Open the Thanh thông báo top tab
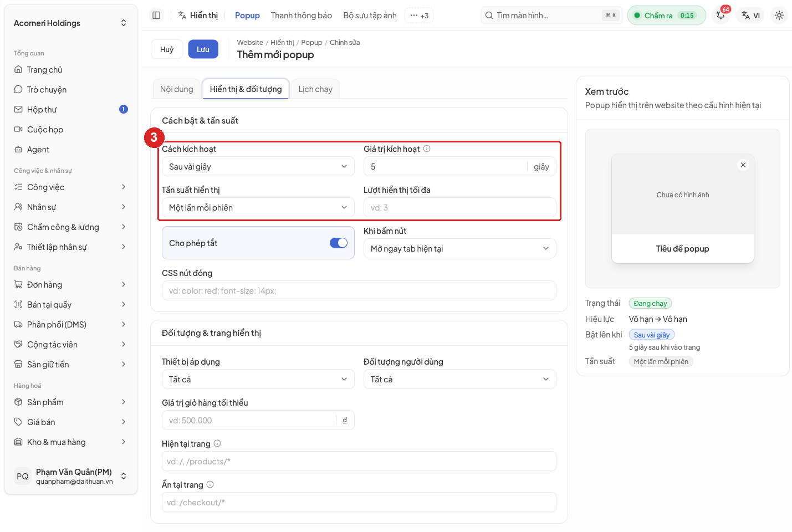This screenshot has width=792, height=532. [x=302, y=16]
